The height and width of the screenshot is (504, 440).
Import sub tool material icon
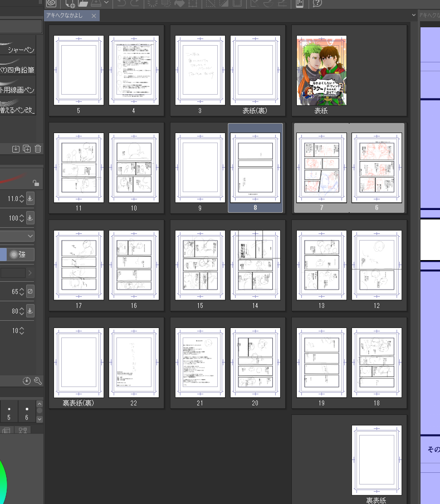pos(16,149)
